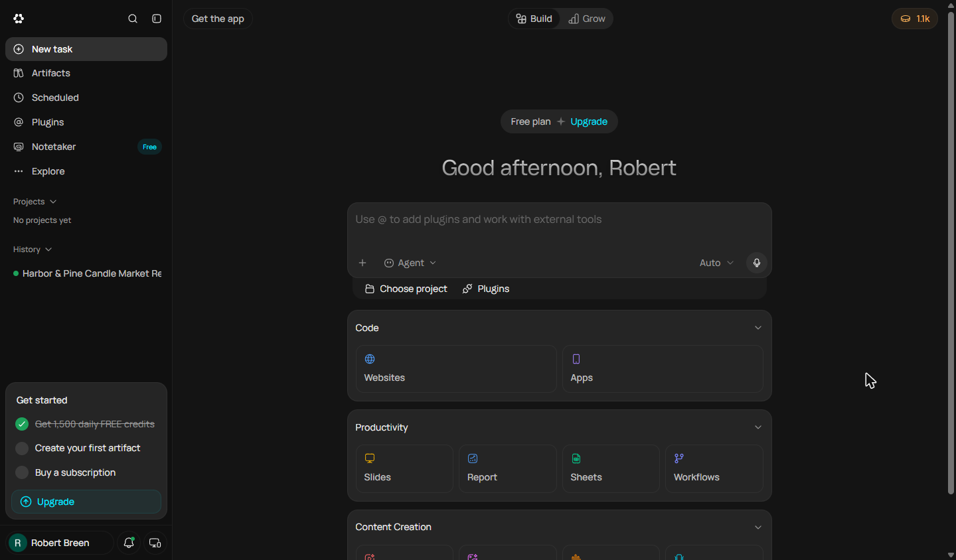Viewport: 956px width, 560px height.
Task: Click Choose project below prompt
Action: pyautogui.click(x=406, y=289)
